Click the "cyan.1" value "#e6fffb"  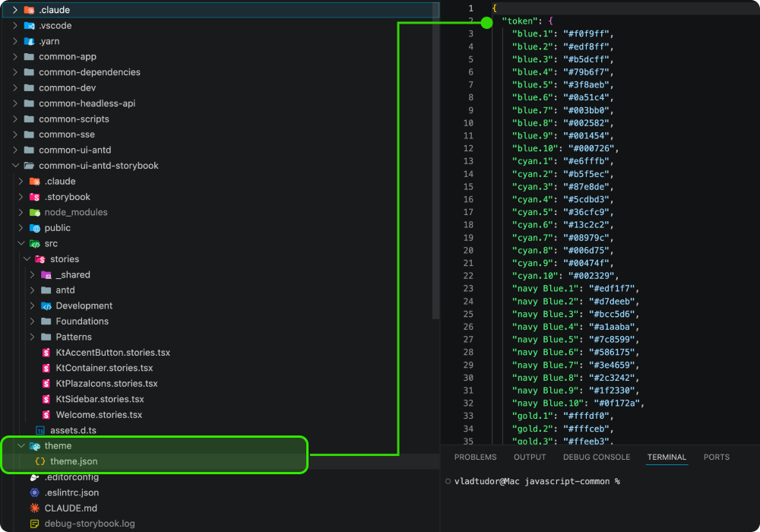pos(586,161)
